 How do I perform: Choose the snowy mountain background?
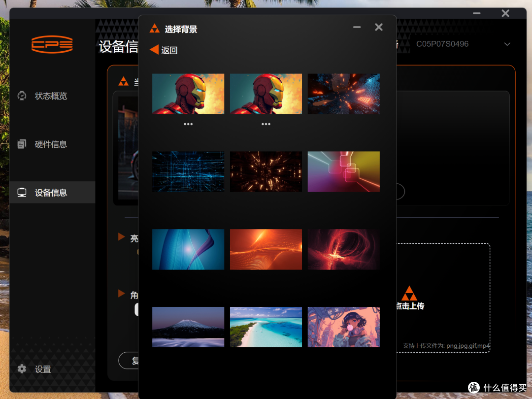pyautogui.click(x=188, y=327)
